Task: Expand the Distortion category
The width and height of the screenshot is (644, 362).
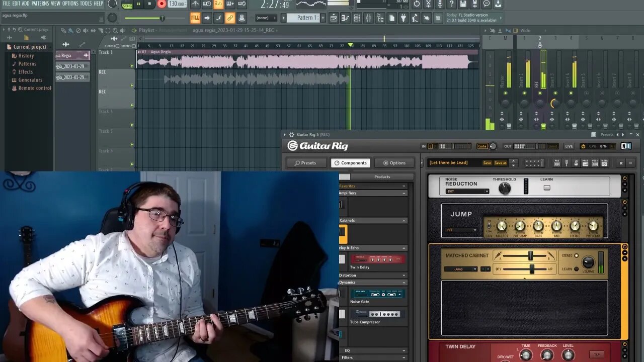Action: coord(372,275)
